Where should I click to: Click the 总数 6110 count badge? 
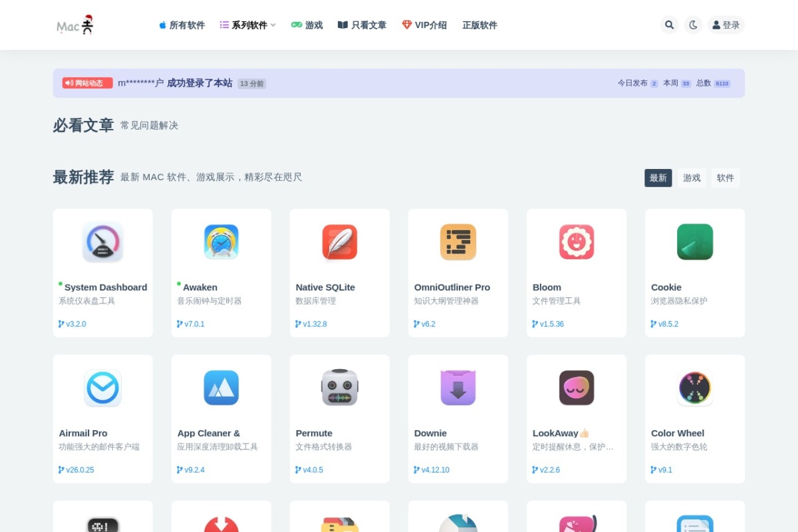pos(722,84)
